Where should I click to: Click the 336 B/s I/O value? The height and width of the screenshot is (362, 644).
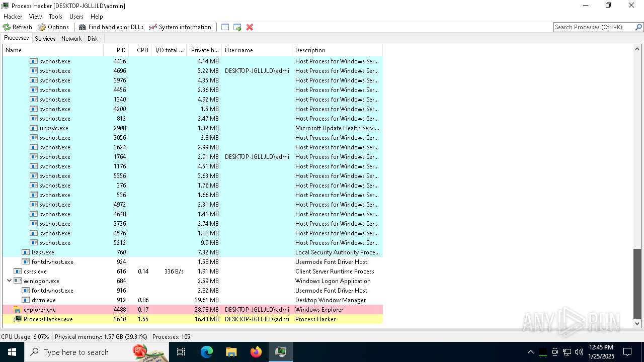coord(174,271)
